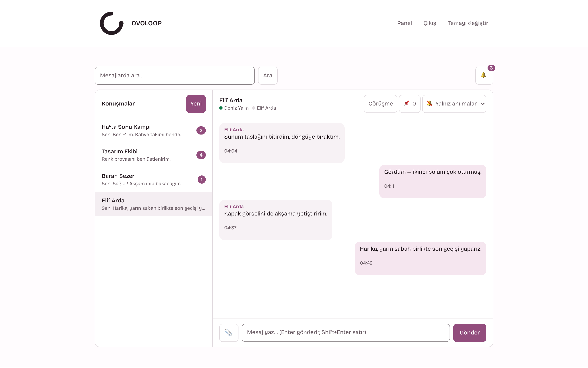588x368 pixels.
Task: Click the Konuşmalar panel heading
Action: tap(118, 104)
